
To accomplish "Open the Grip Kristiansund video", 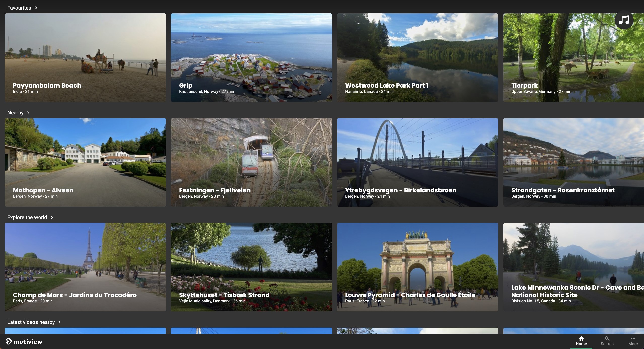I will pos(251,57).
